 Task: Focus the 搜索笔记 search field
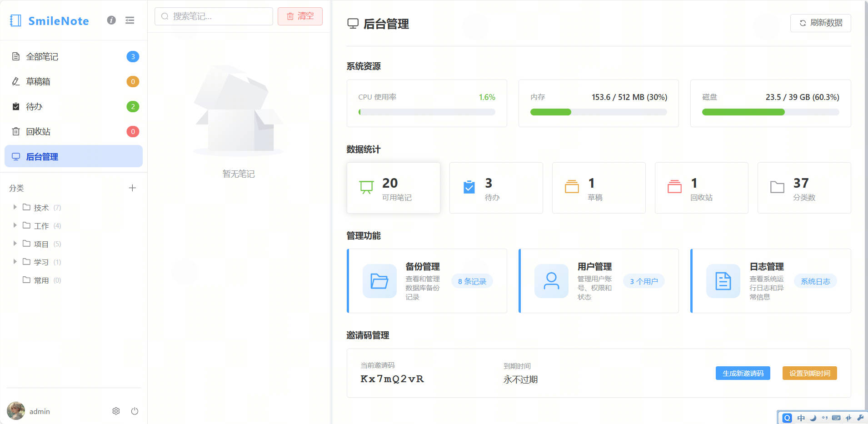[214, 16]
